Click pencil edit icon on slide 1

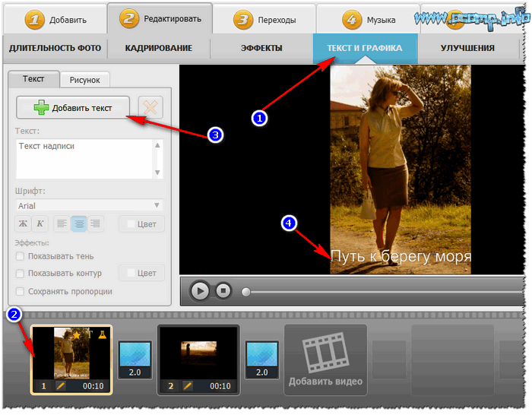tap(61, 386)
